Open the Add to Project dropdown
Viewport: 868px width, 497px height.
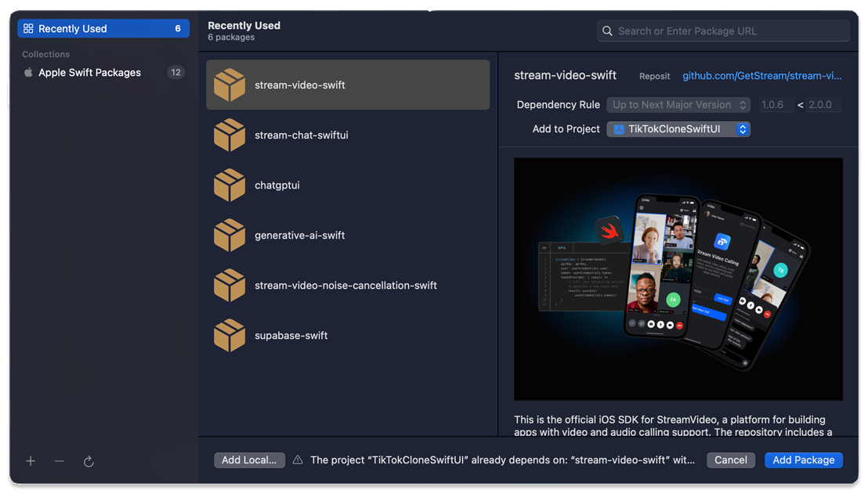(678, 128)
